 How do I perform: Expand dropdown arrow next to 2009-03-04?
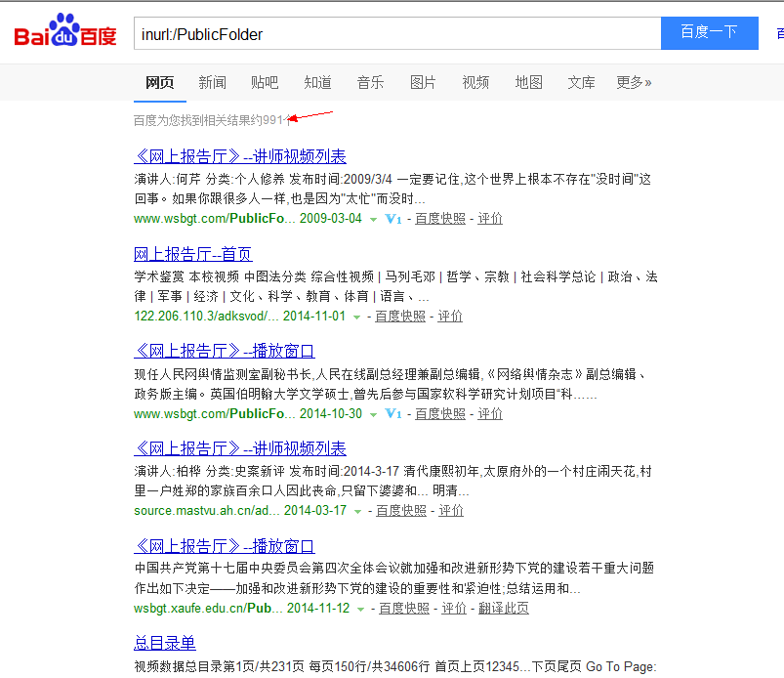pyautogui.click(x=373, y=220)
